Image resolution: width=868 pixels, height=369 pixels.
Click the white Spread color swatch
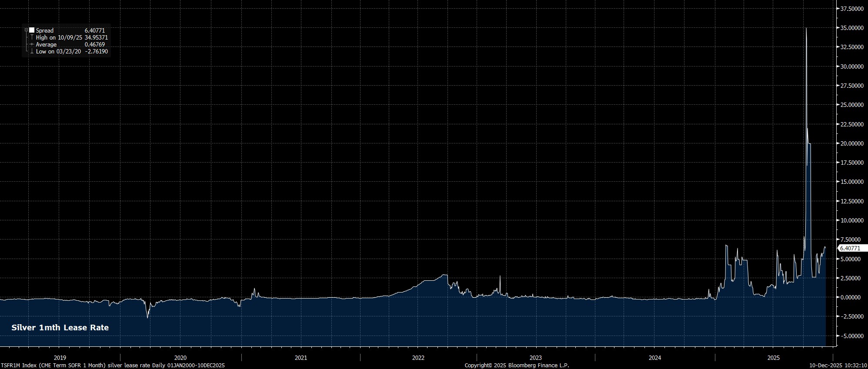32,30
